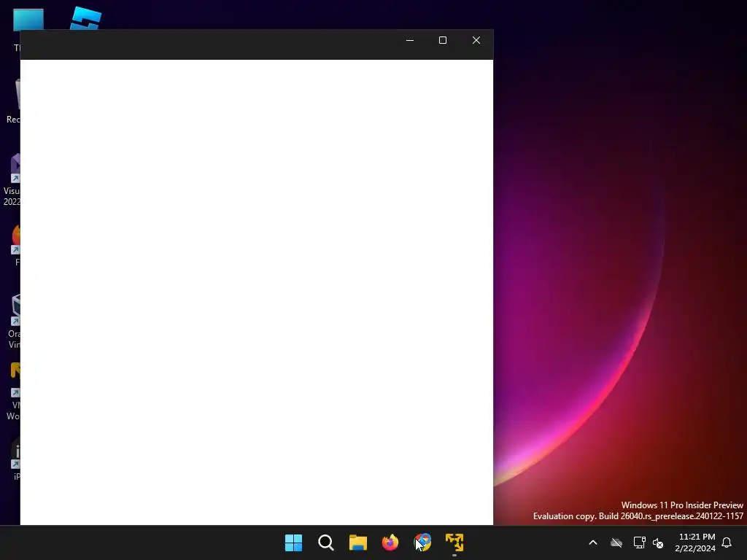Click the muted volume tray icon

pyautogui.click(x=658, y=542)
